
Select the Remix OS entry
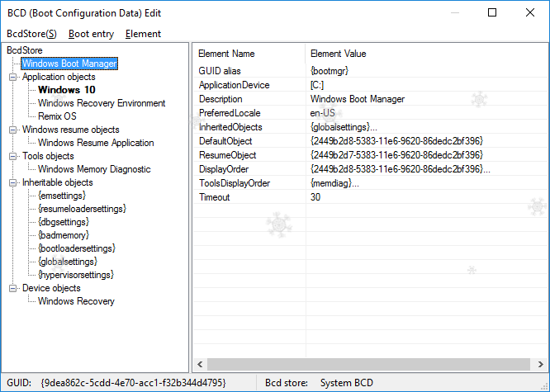(57, 116)
